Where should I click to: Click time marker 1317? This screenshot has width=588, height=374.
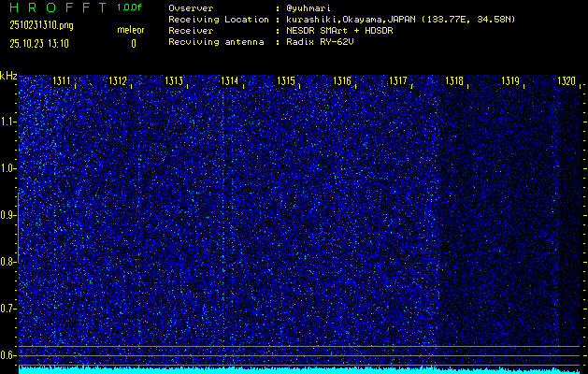pos(398,81)
